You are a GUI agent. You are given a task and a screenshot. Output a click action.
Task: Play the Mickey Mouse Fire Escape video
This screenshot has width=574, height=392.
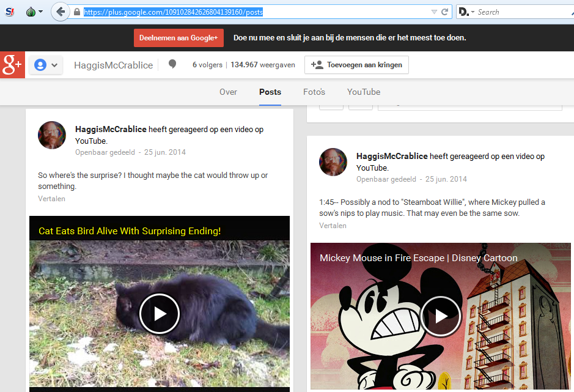coord(440,316)
